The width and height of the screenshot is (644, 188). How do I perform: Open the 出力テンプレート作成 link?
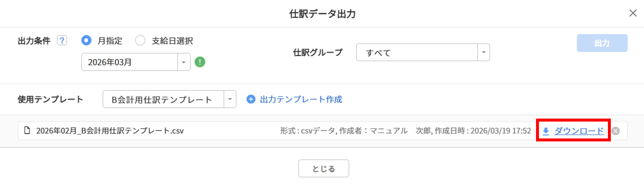tap(301, 99)
